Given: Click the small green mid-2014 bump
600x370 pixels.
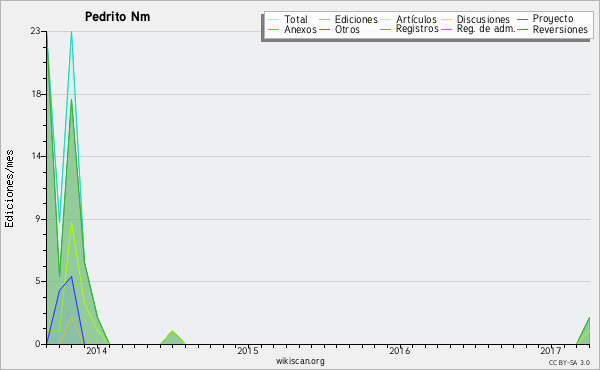Looking at the screenshot, I should coord(173,337).
